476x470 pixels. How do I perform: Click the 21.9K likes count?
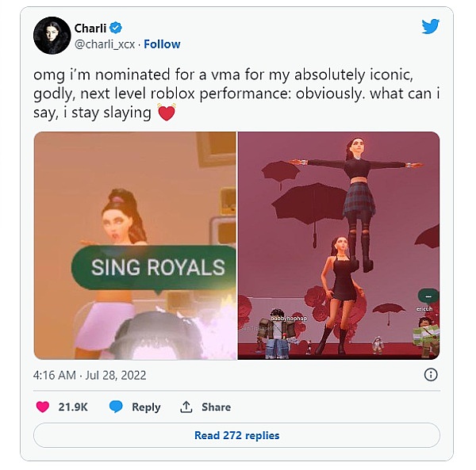pos(72,407)
